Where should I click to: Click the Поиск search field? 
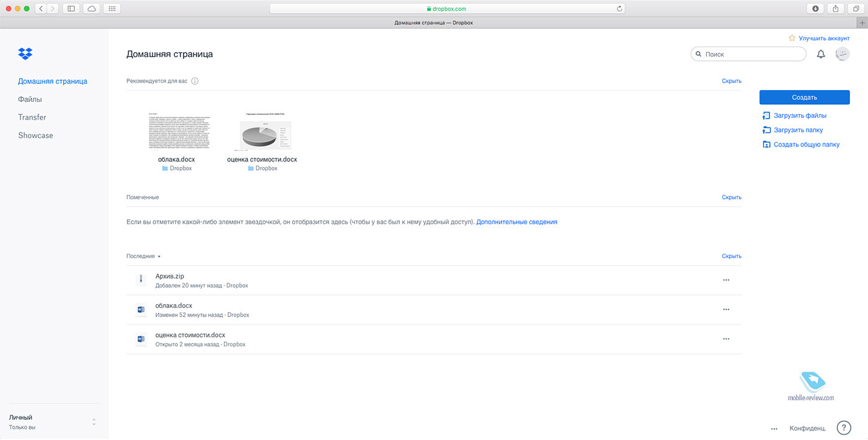point(748,55)
